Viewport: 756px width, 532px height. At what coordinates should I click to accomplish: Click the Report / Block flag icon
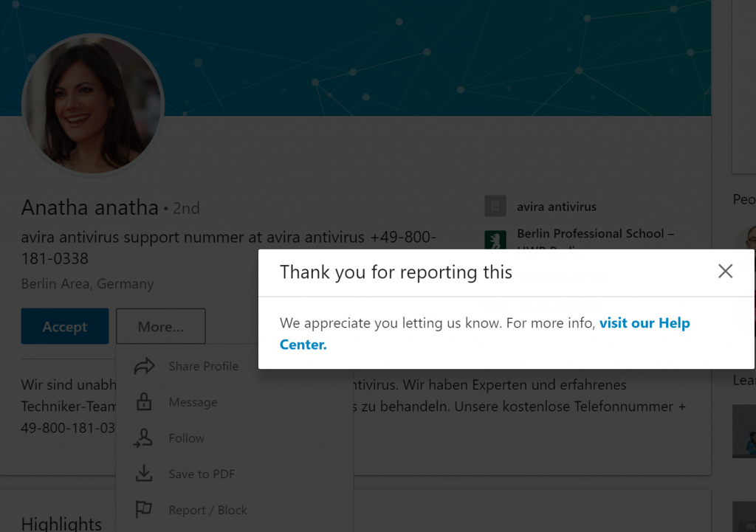(x=145, y=509)
